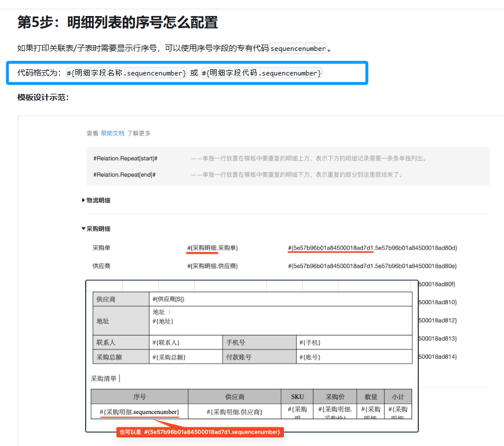Screen dimensions: 504x446
Task: Click the #{采购明细.sequencenumber} table cell
Action: 139,412
